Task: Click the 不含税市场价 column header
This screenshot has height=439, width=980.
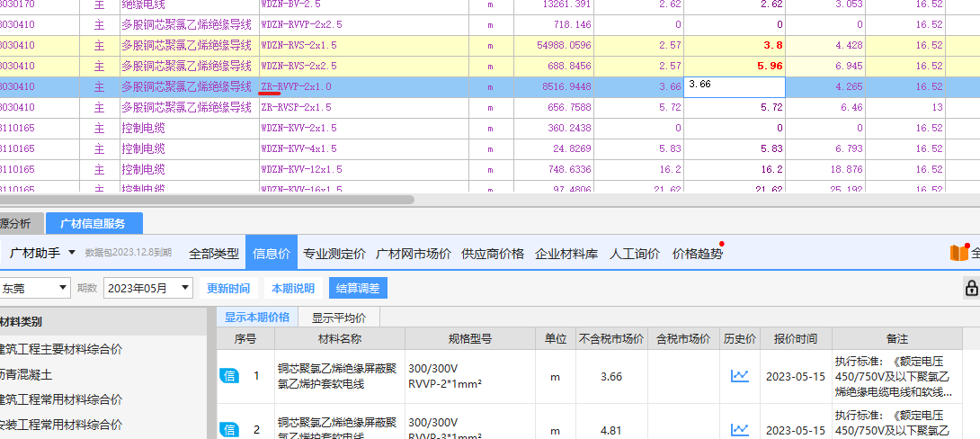Action: pyautogui.click(x=611, y=338)
